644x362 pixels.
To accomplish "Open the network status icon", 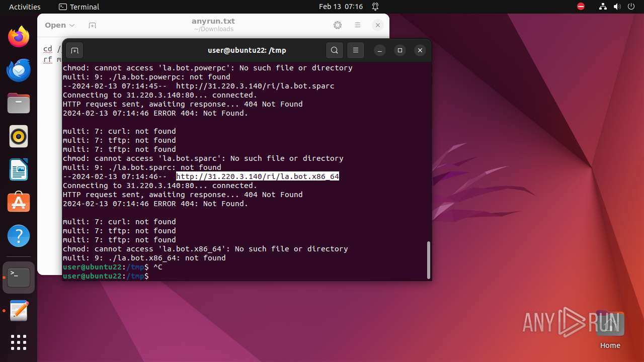I will click(x=603, y=7).
